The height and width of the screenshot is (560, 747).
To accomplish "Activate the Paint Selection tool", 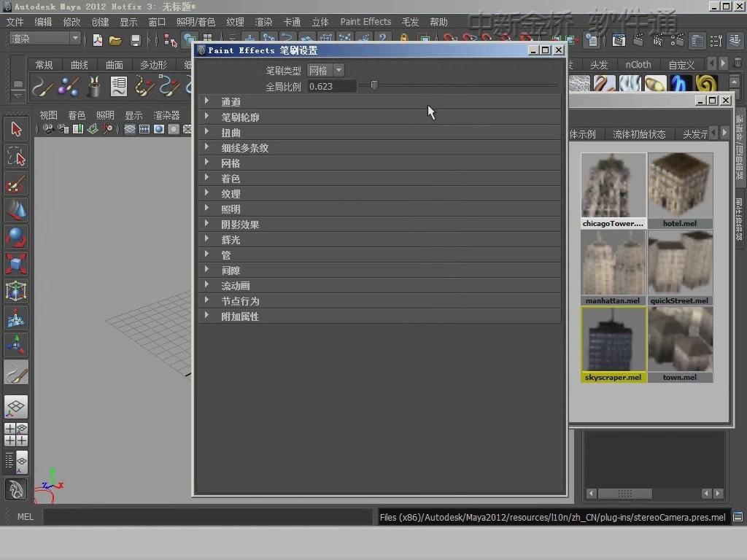I will point(16,184).
